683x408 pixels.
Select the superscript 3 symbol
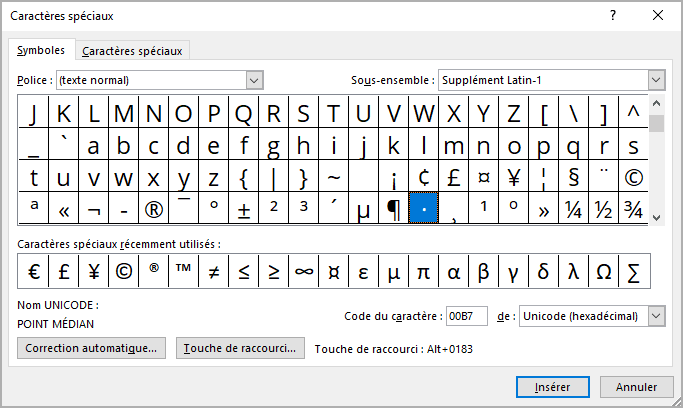(304, 208)
